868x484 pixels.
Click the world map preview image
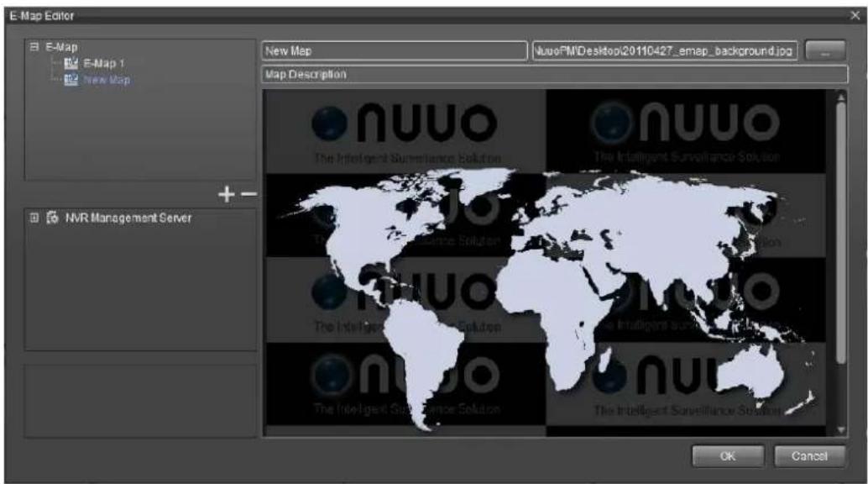click(546, 263)
